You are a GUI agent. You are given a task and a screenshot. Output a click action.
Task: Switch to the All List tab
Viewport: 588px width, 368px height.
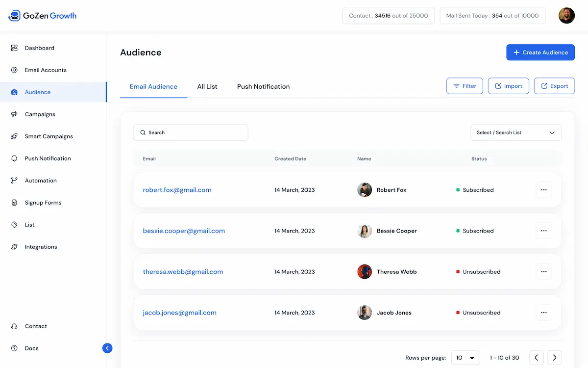point(207,87)
